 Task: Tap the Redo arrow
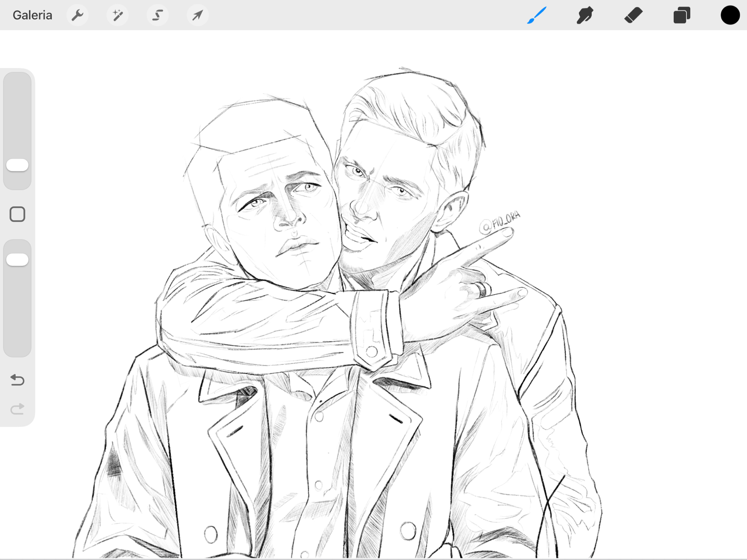[17, 409]
